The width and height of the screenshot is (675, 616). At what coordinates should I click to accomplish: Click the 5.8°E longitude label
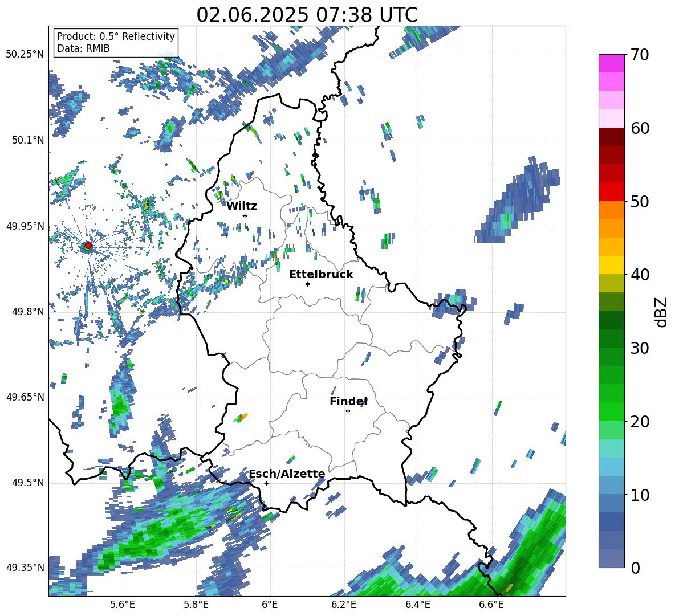click(196, 605)
